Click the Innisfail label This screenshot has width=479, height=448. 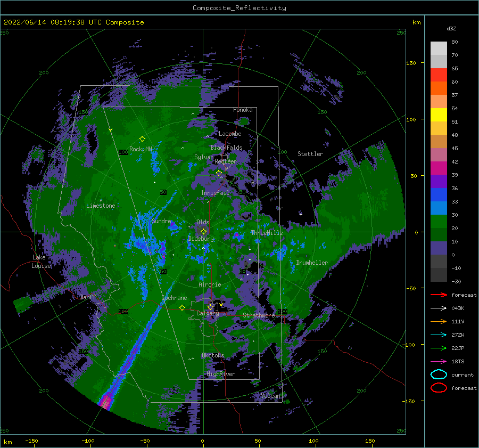click(215, 193)
